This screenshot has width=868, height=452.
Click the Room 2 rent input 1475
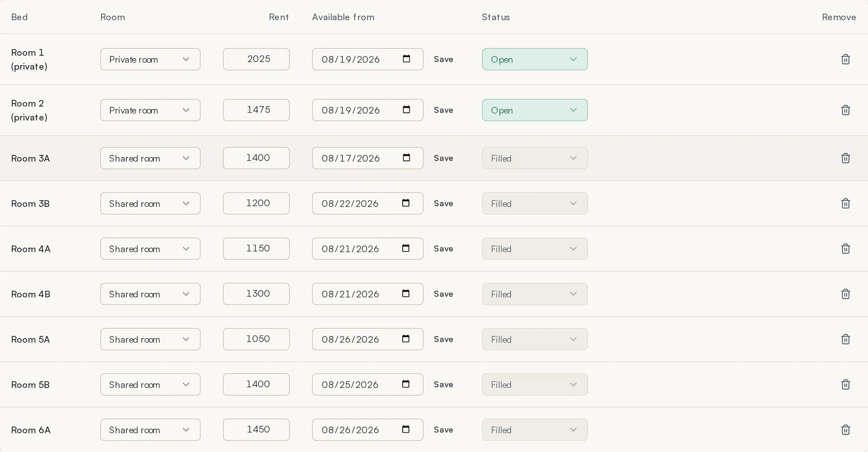pos(256,110)
